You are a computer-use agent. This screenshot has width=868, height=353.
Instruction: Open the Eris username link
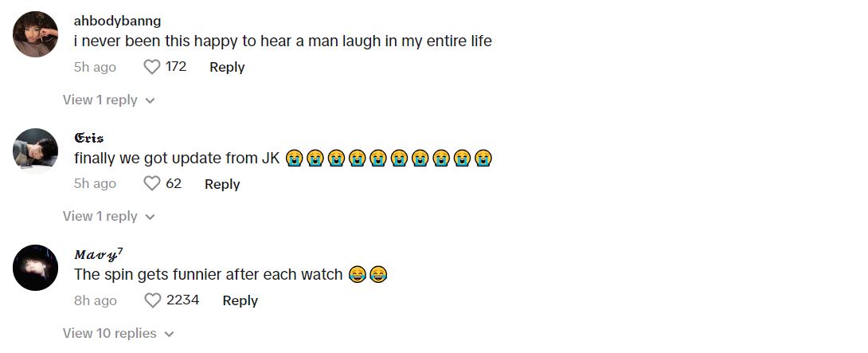[x=88, y=138]
